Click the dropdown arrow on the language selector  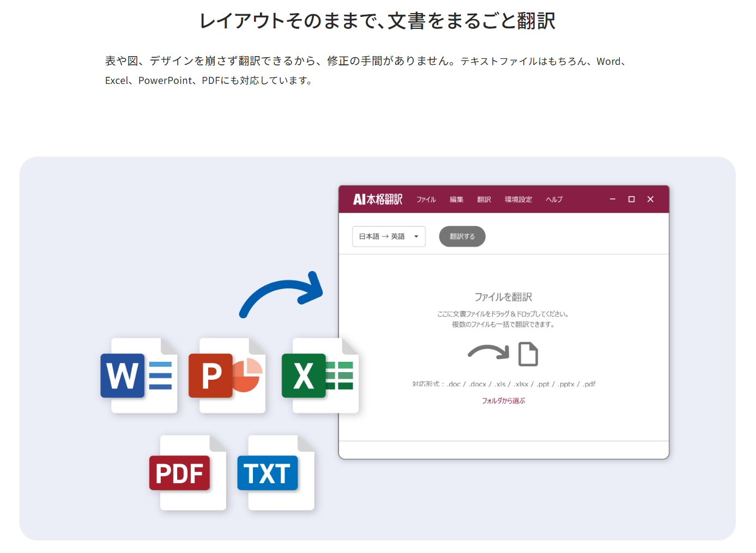(416, 236)
